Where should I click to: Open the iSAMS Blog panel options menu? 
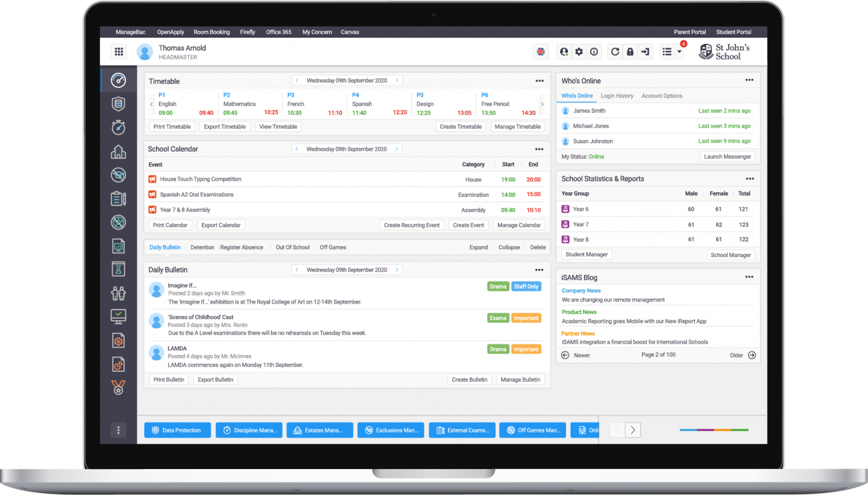[x=749, y=277]
